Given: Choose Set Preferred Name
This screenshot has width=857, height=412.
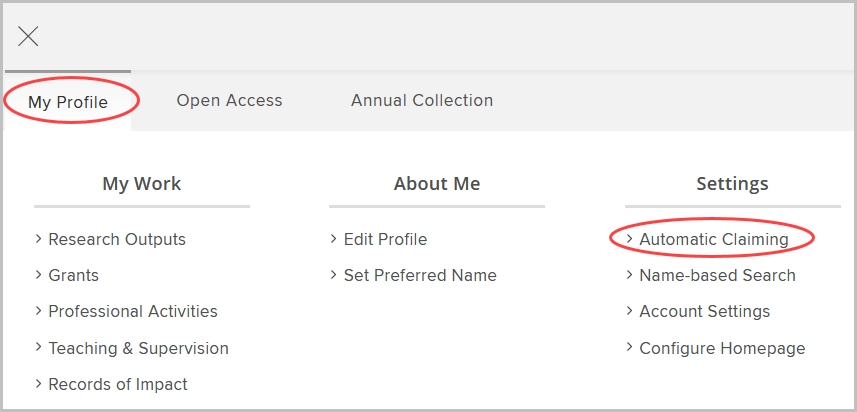Looking at the screenshot, I should (420, 275).
